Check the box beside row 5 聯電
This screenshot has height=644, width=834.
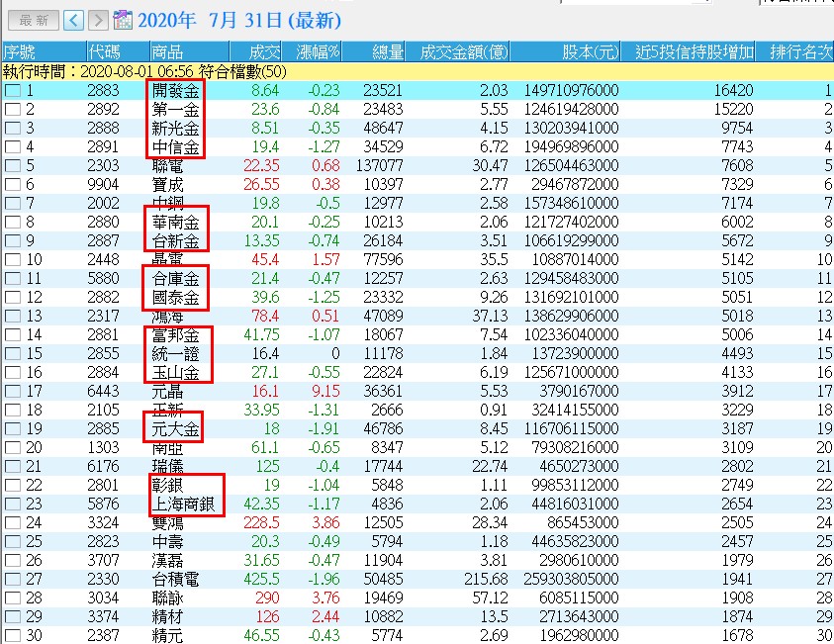[x=12, y=165]
